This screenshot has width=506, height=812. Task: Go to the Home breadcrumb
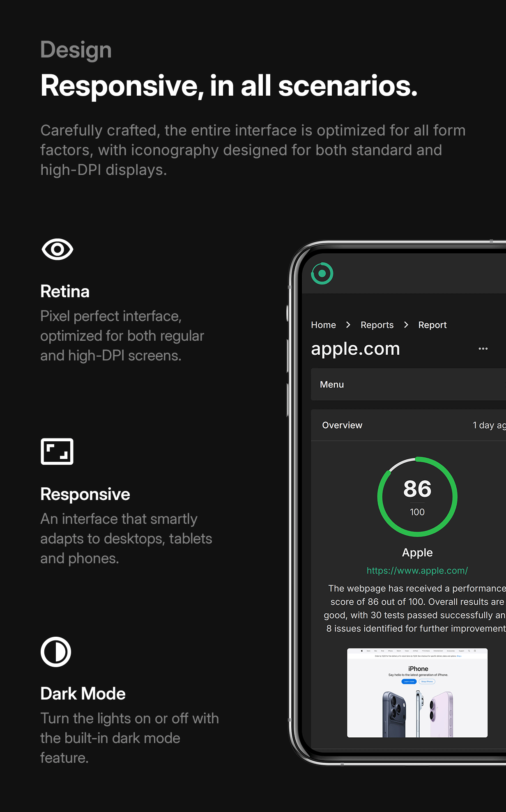323,325
